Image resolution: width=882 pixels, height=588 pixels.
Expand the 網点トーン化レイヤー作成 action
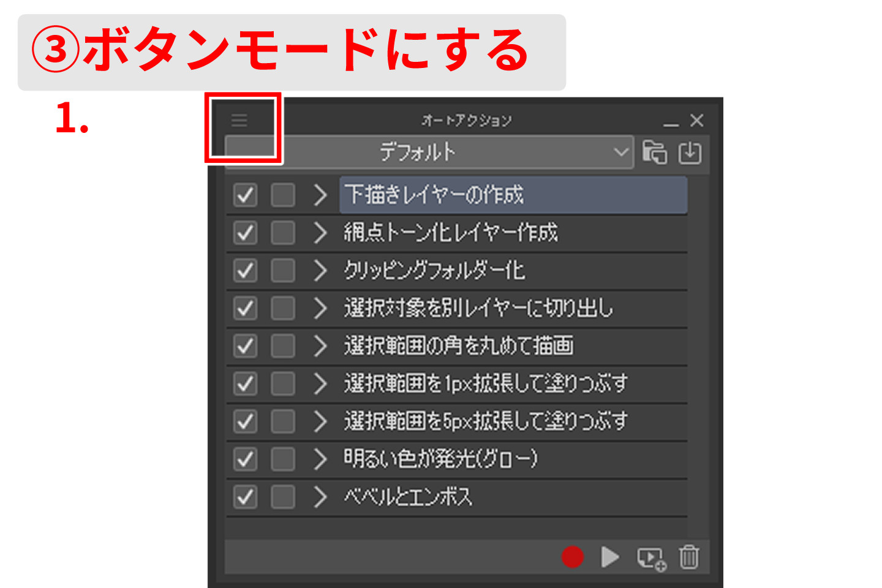(x=319, y=233)
